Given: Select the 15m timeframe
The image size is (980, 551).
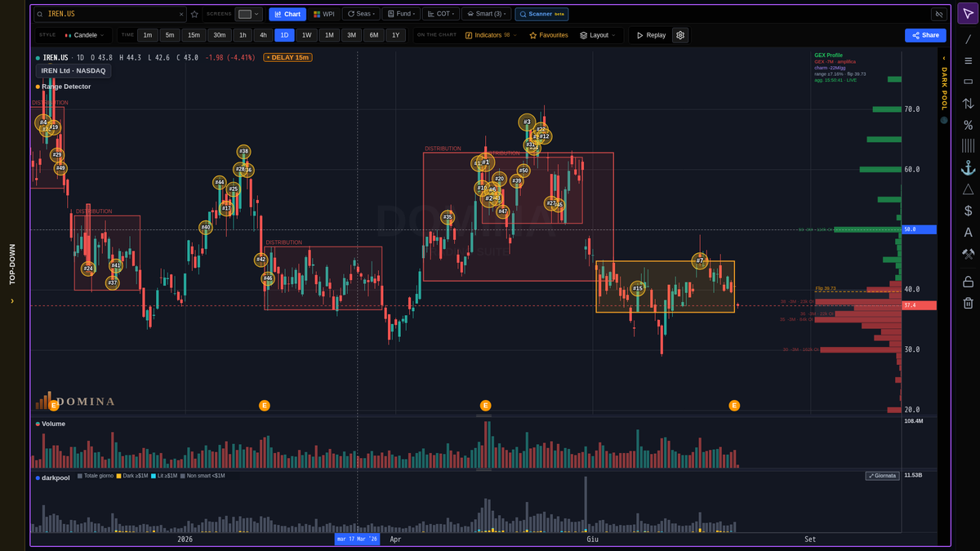Looking at the screenshot, I should coord(194,35).
